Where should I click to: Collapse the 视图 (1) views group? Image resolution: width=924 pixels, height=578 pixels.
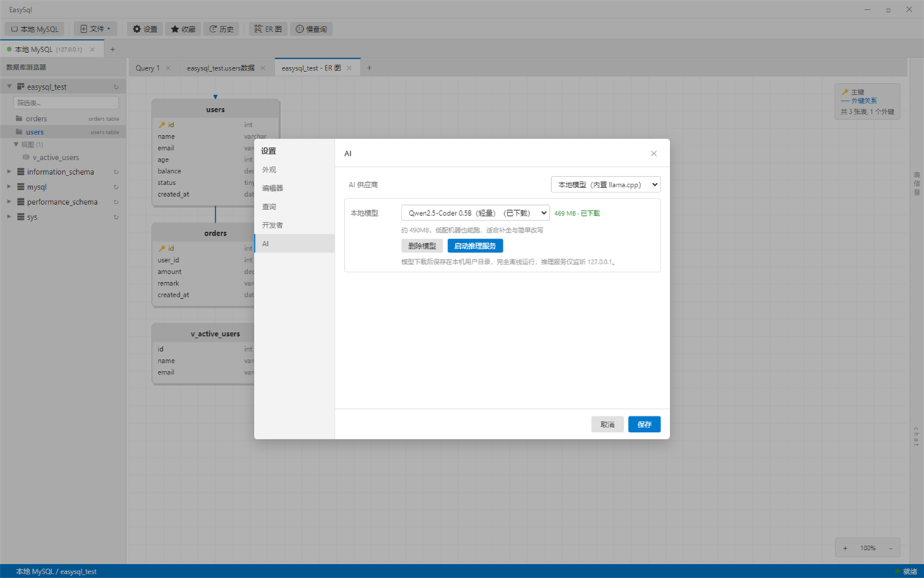(16, 145)
